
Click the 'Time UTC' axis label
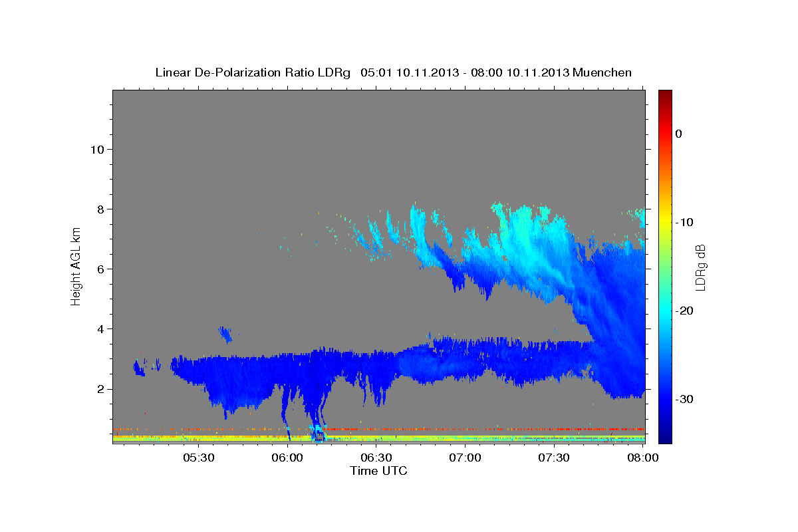[378, 471]
